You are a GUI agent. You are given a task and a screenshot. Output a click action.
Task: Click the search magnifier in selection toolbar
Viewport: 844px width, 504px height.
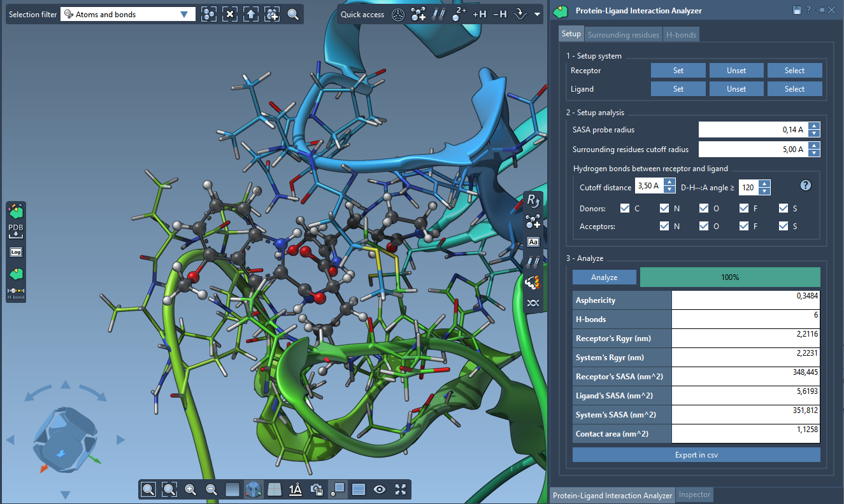292,14
